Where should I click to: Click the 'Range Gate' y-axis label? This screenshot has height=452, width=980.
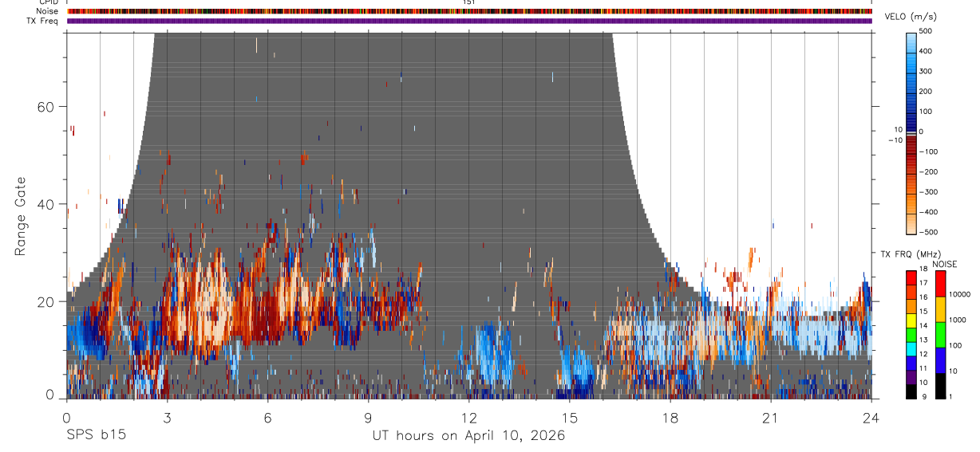[x=21, y=216]
